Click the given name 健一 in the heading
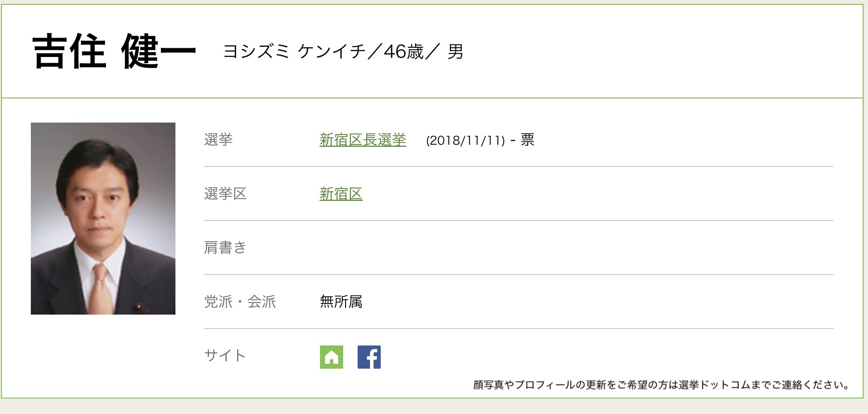This screenshot has width=868, height=414. tap(159, 52)
